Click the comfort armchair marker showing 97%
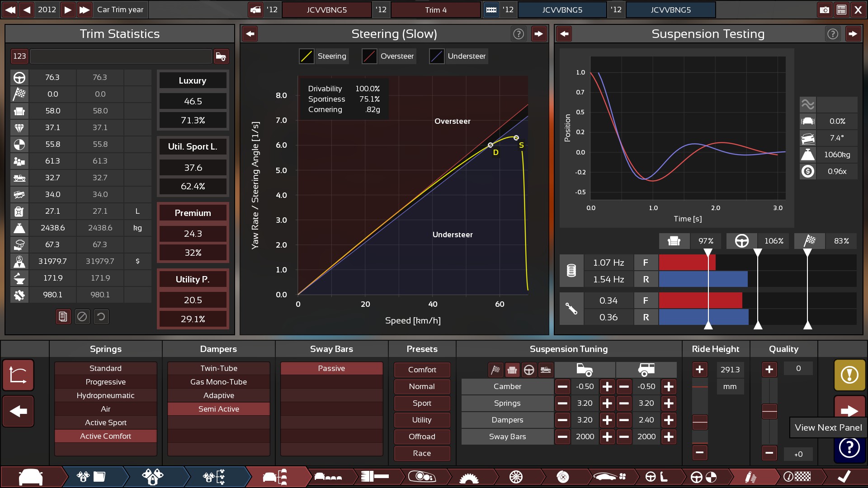Viewport: 868px width, 488px height. 674,241
